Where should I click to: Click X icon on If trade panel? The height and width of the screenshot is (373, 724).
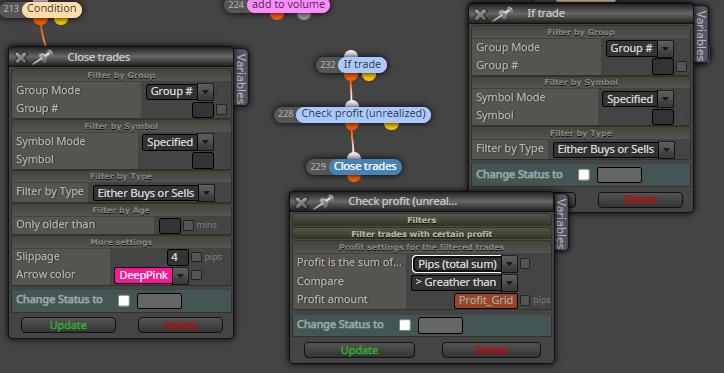pyautogui.click(x=480, y=14)
